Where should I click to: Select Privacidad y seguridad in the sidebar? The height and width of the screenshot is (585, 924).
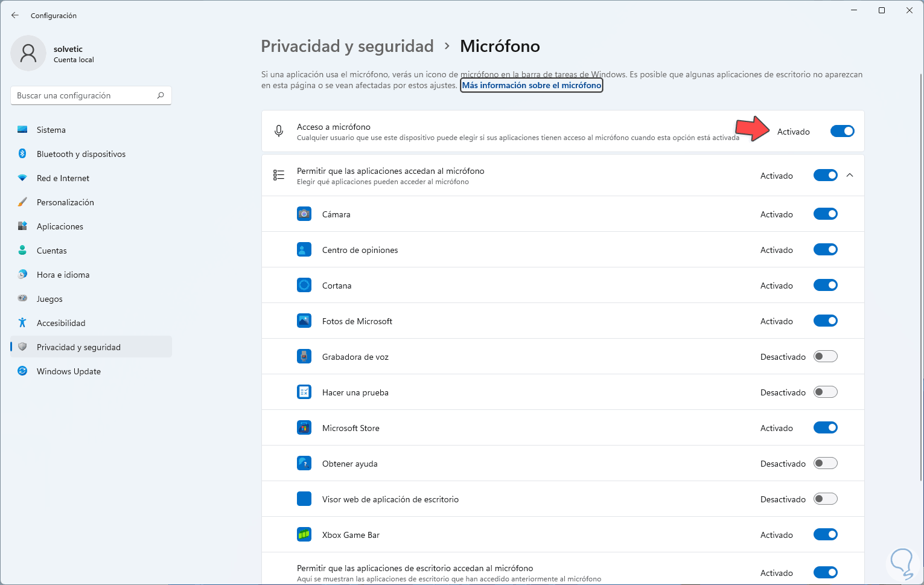coord(91,347)
